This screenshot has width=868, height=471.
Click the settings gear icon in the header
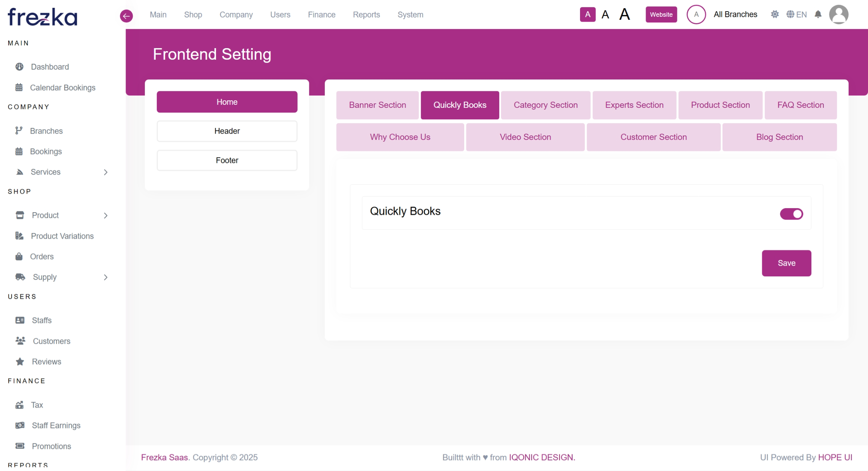coord(774,15)
